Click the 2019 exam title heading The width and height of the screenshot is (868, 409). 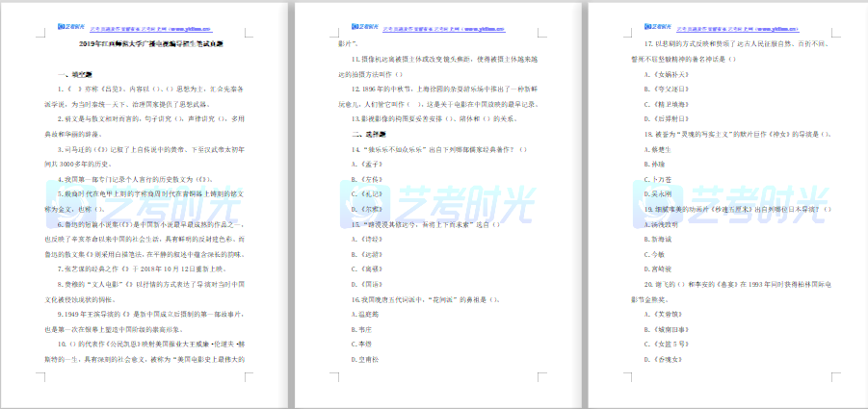145,44
